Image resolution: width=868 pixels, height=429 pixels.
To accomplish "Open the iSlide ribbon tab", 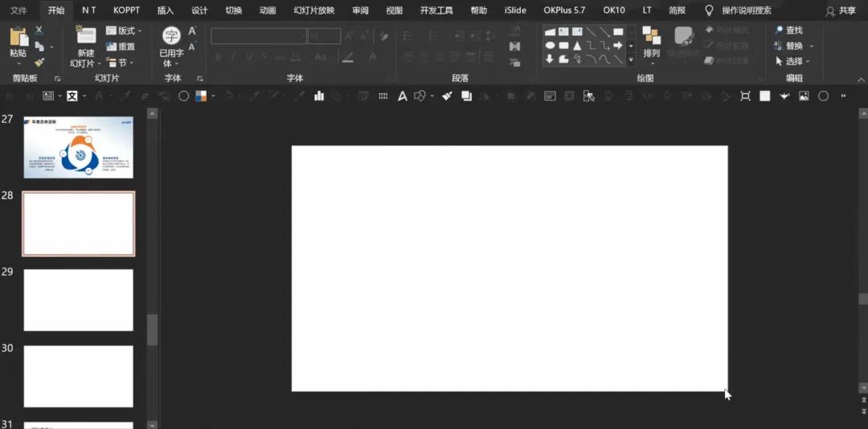I will coord(515,10).
